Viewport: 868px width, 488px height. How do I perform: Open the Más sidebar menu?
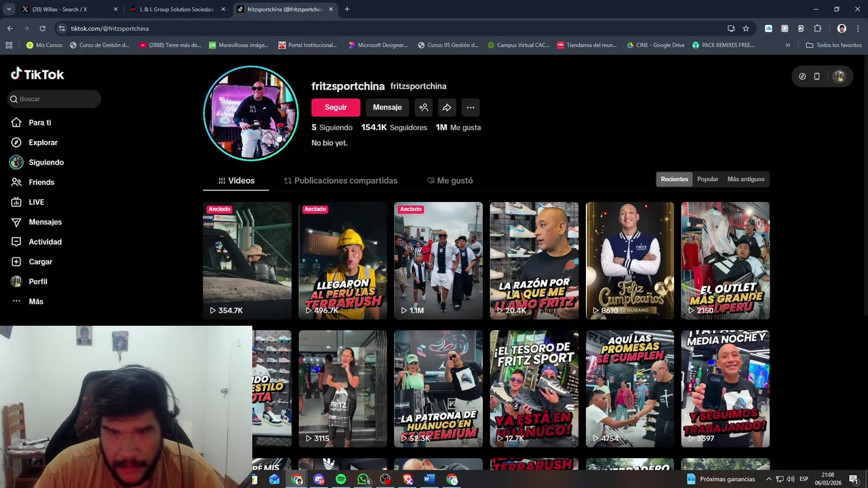pyautogui.click(x=27, y=302)
